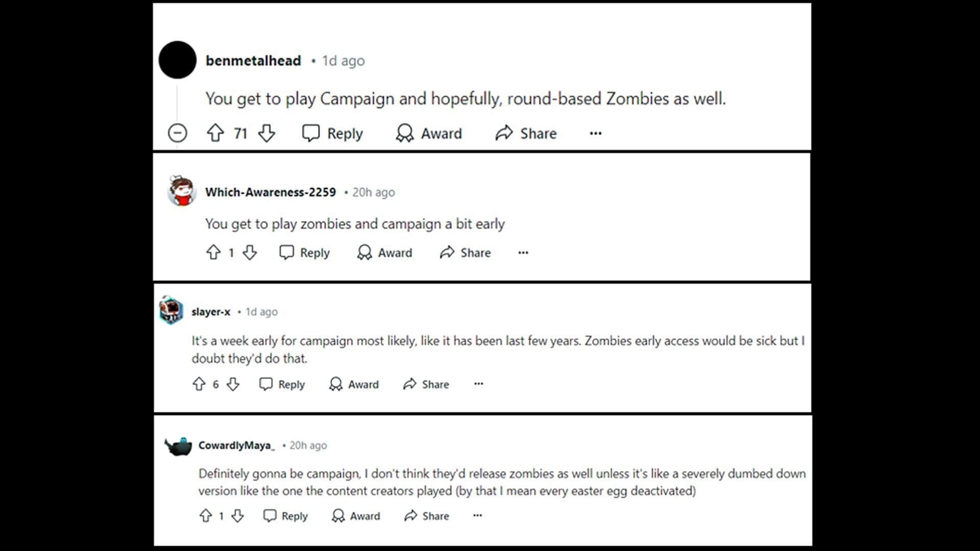Toggle downvote on CowardlyMaya_'s comment
Screen dimensions: 980x551
coord(237,515)
